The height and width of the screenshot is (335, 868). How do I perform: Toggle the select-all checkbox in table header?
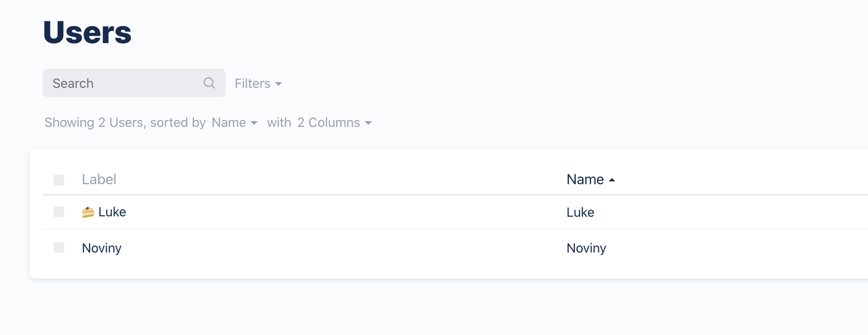point(59,180)
